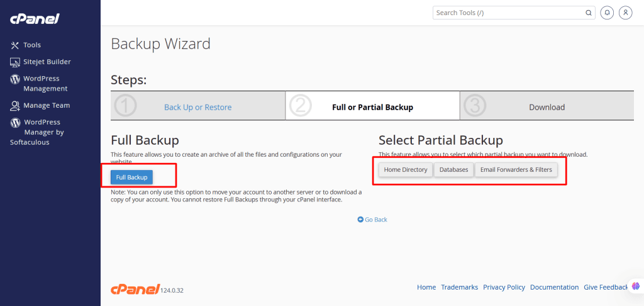Select the Download step three

(x=547, y=106)
